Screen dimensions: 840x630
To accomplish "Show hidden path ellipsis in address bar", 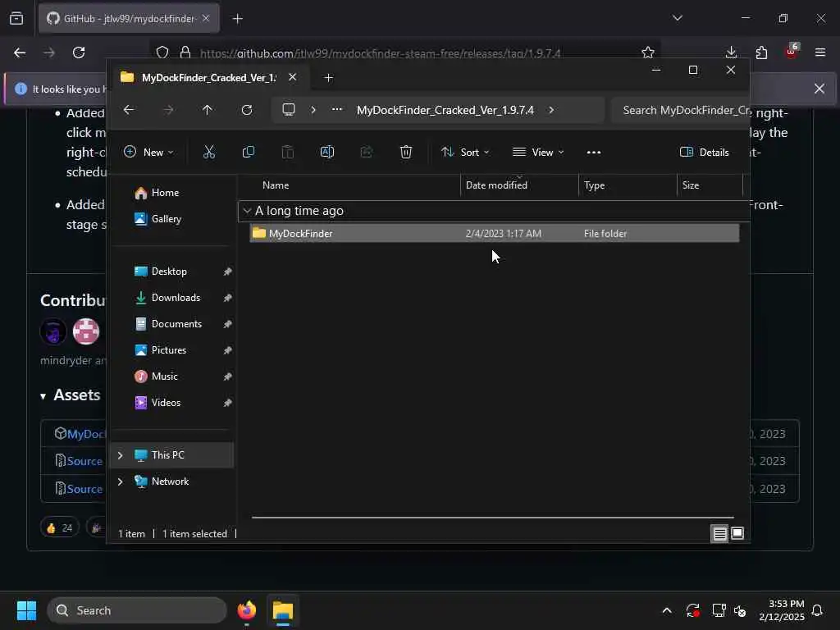I will pyautogui.click(x=337, y=109).
